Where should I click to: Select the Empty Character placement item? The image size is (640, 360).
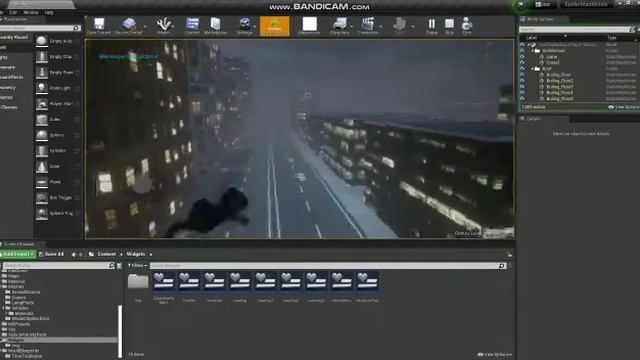pos(57,57)
